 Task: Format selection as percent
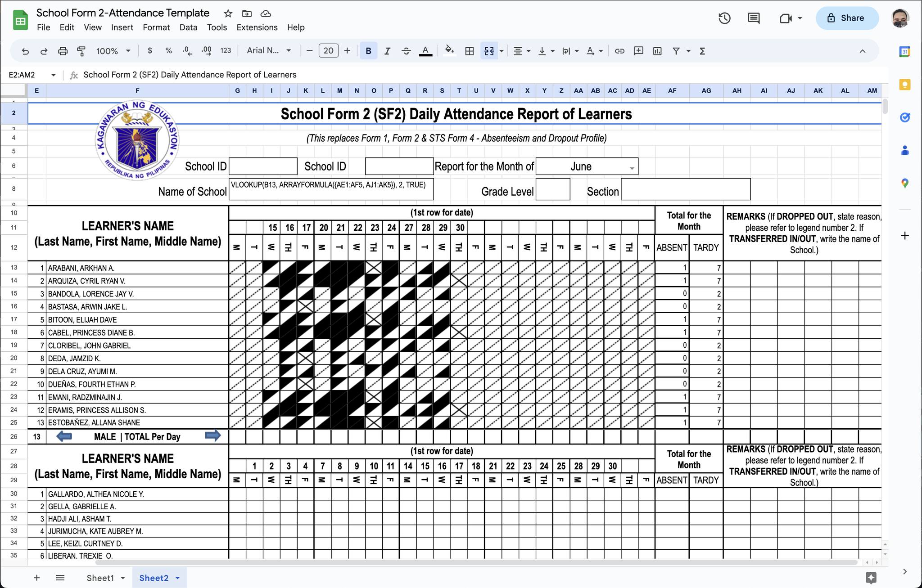168,51
